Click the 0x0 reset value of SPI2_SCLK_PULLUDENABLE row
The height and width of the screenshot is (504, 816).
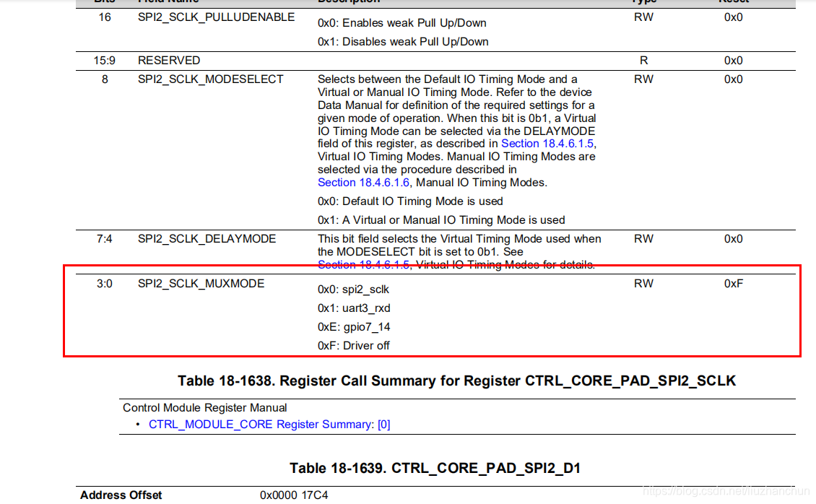(x=733, y=17)
